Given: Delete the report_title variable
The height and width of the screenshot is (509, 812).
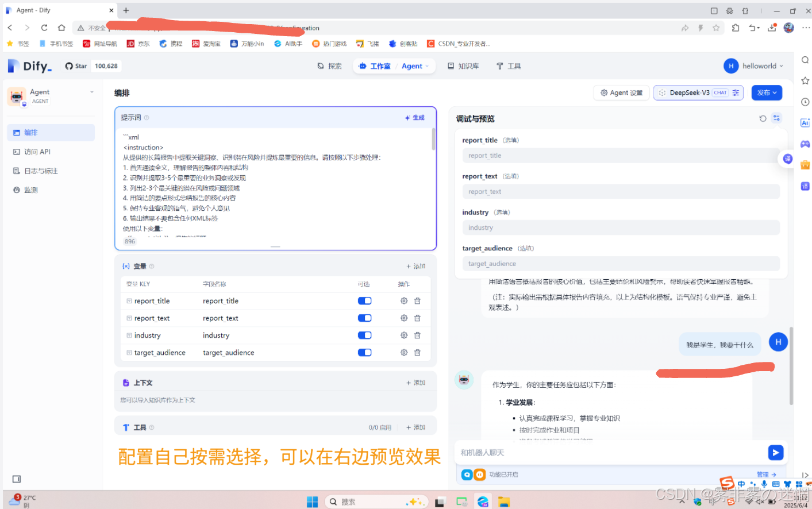Looking at the screenshot, I should pos(418,301).
